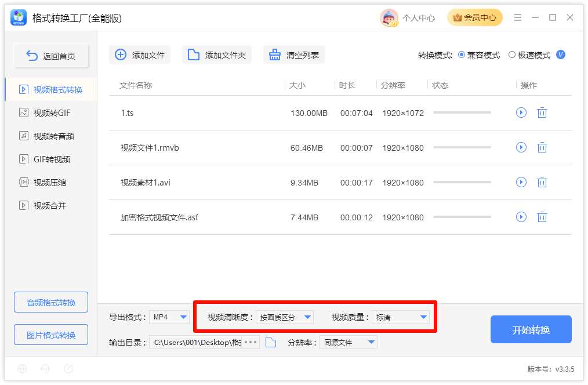588x385 pixels.
Task: Open output folder icon next to path
Action: coord(271,342)
